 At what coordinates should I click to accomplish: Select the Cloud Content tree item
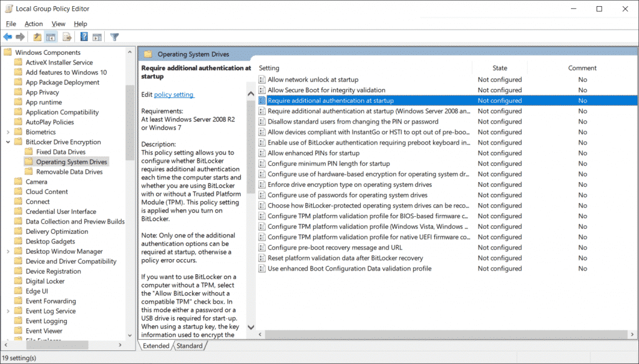[x=46, y=192]
